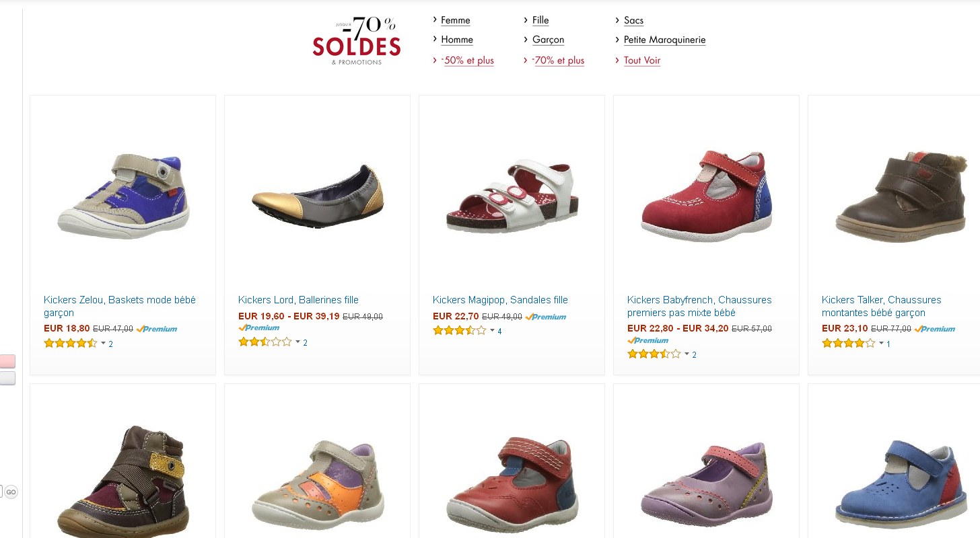Click the star rating for Kickers Lord ballerines

(265, 342)
